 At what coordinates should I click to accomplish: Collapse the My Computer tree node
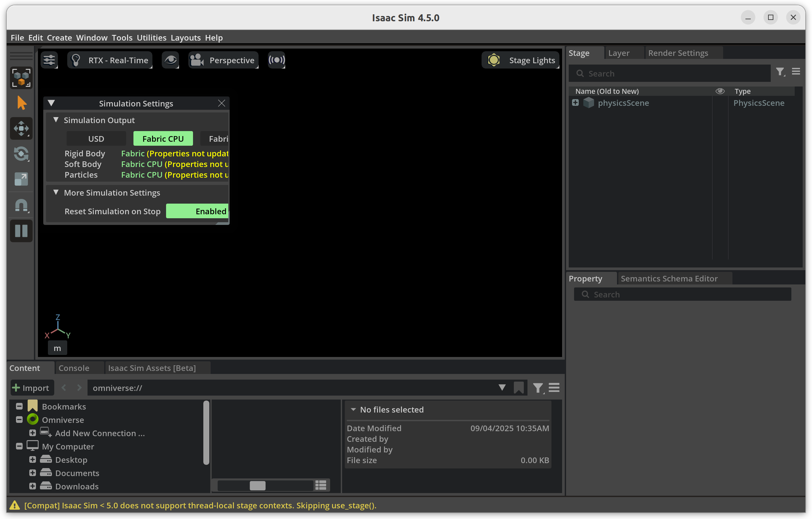(x=19, y=446)
